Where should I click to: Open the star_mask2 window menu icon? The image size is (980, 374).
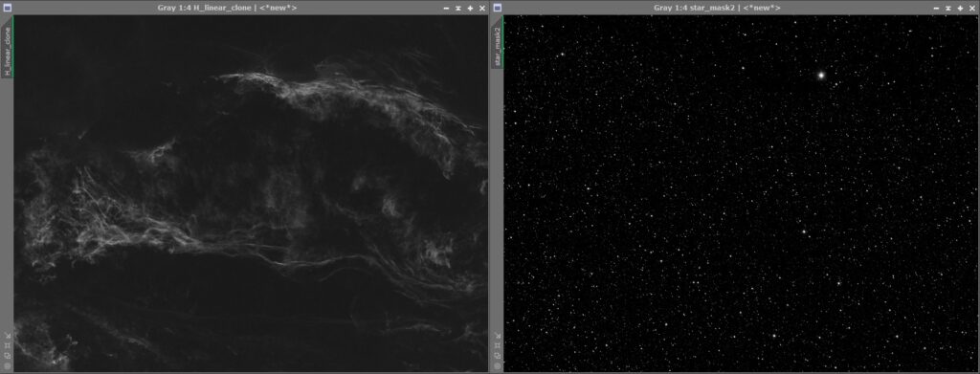[498, 8]
